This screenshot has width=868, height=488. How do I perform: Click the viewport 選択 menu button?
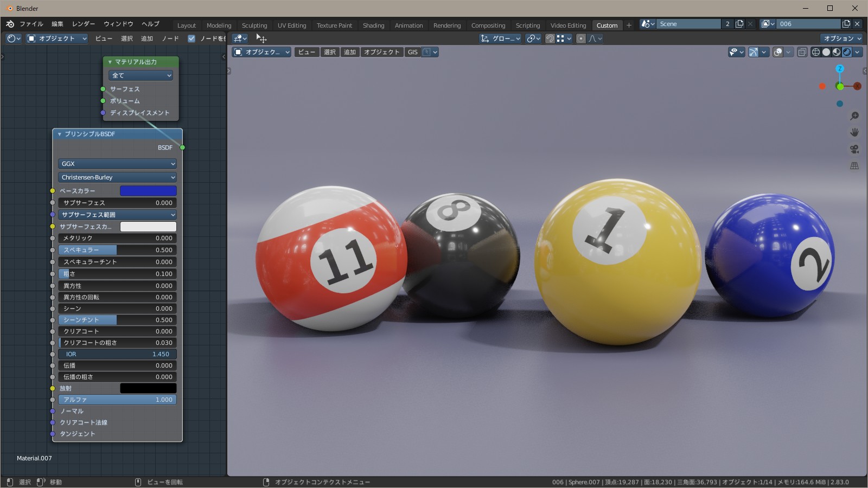click(330, 52)
